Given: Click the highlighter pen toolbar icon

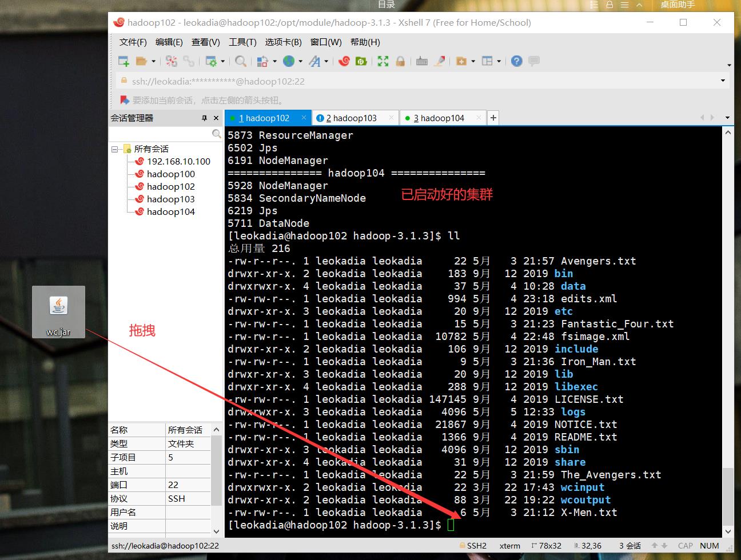Looking at the screenshot, I should coord(440,61).
